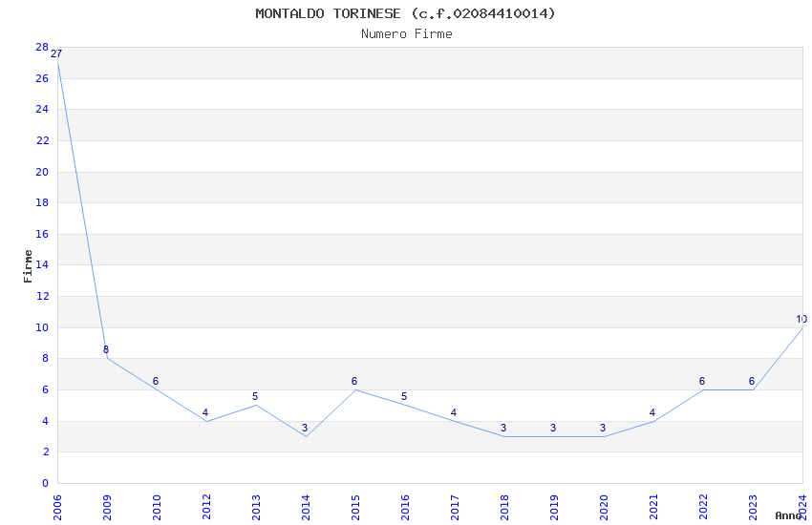Click x-axis year label 2014
Viewport: 812px width, 525px height.
[x=306, y=508]
